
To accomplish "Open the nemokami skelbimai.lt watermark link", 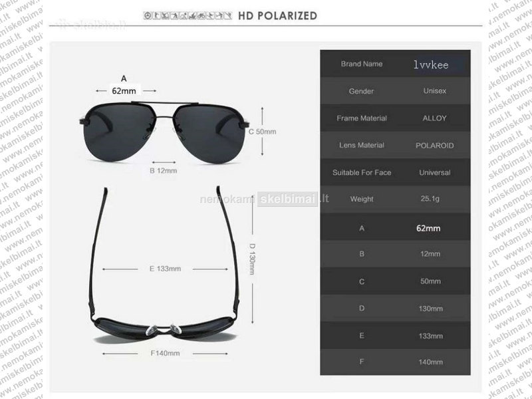I will click(x=264, y=199).
